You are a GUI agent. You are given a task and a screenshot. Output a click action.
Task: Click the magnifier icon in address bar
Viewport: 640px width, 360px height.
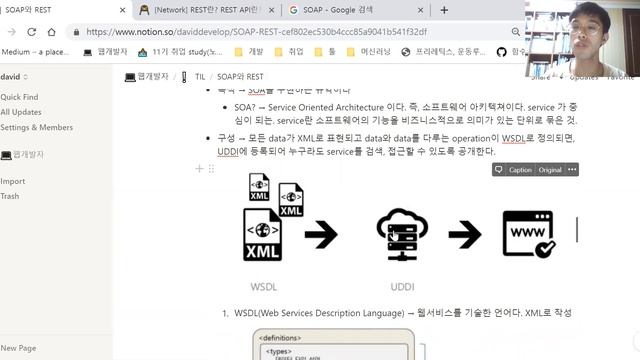coord(516,32)
